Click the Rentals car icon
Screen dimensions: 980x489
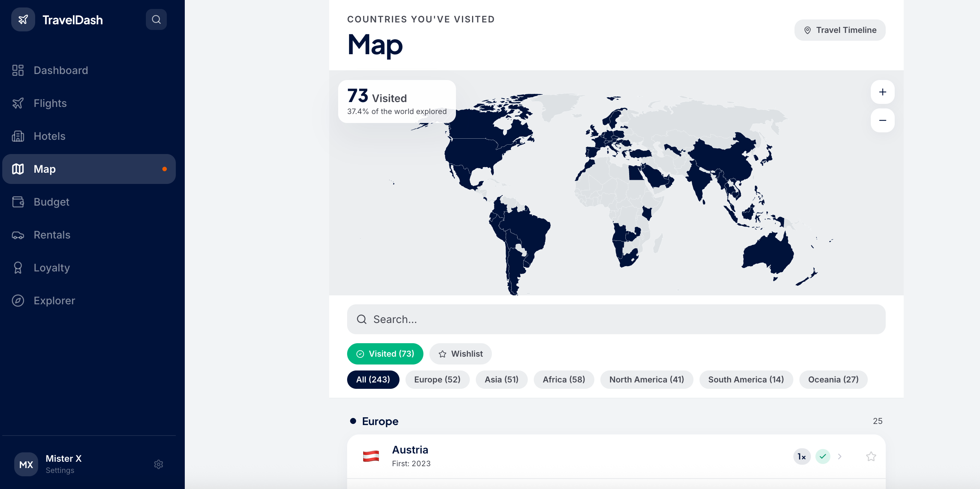(18, 235)
